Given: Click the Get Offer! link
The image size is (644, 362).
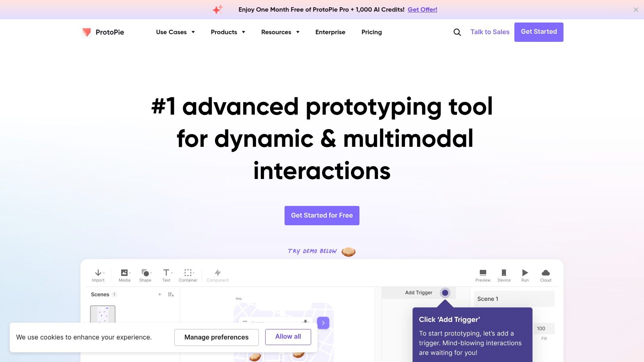Looking at the screenshot, I should click(x=422, y=10).
